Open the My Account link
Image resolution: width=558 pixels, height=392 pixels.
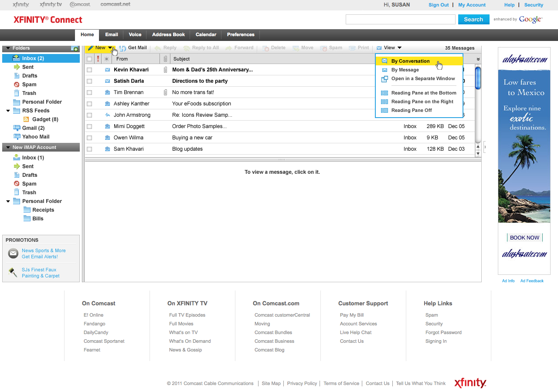(472, 5)
